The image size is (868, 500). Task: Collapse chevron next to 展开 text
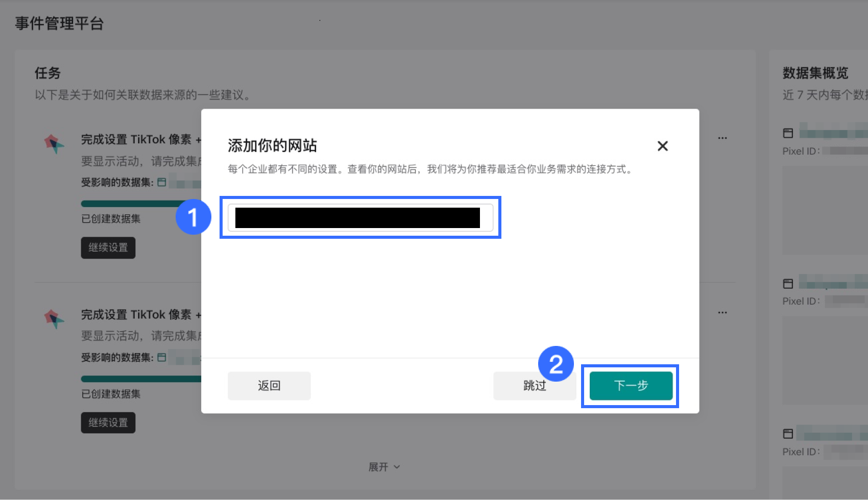click(x=397, y=467)
